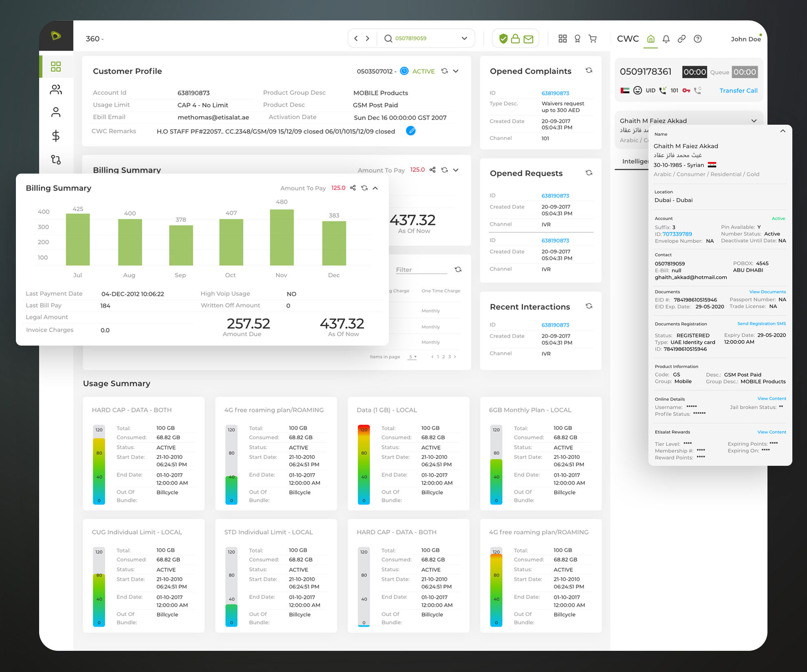The width and height of the screenshot is (807, 672).
Task: Open the items in page dropdown
Action: pyautogui.click(x=412, y=357)
